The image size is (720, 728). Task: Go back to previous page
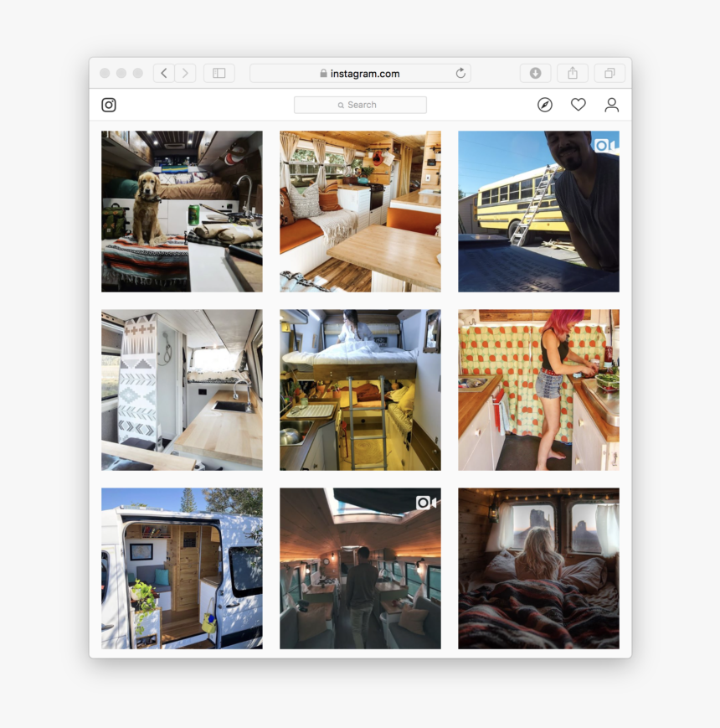pyautogui.click(x=164, y=74)
